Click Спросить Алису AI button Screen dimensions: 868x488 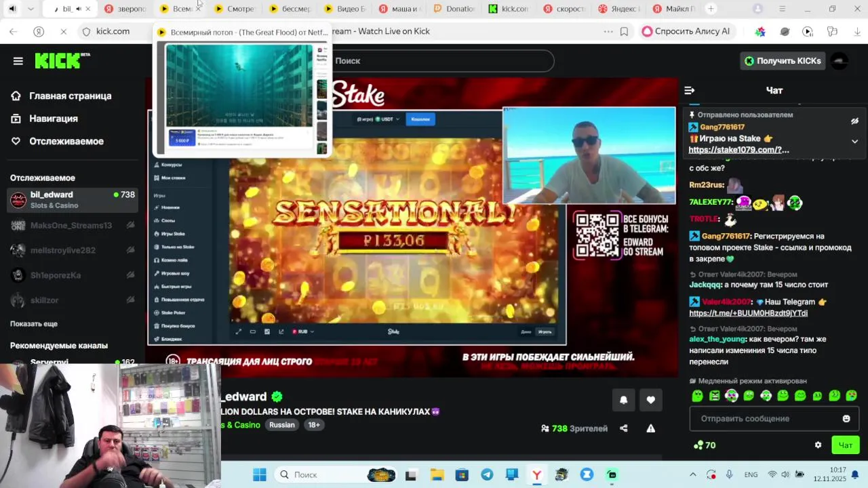(686, 31)
